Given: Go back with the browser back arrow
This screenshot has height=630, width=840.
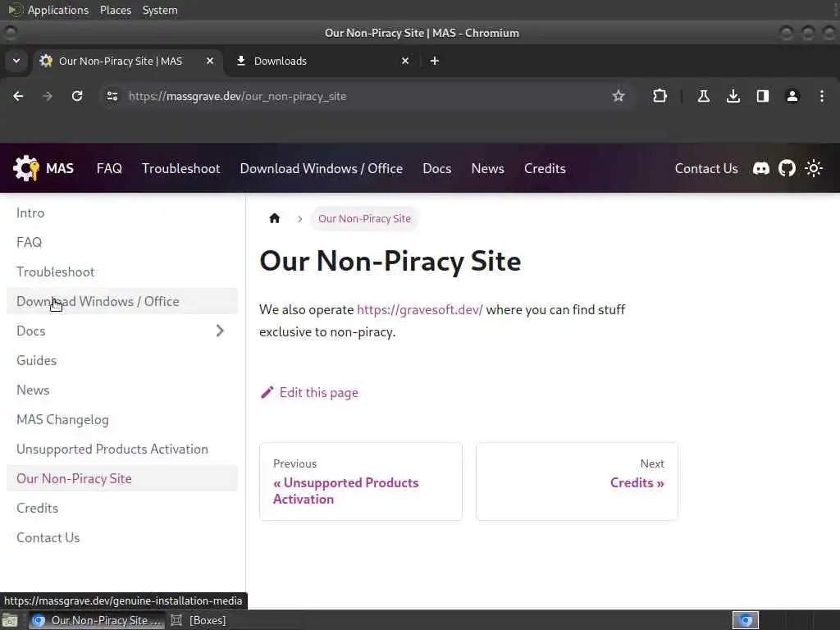Looking at the screenshot, I should (18, 97).
